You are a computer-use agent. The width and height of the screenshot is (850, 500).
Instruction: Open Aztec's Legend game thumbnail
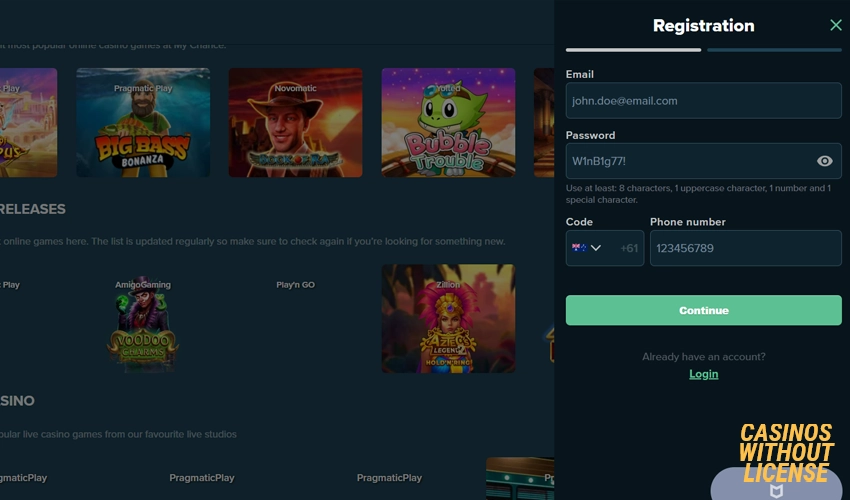coord(448,318)
